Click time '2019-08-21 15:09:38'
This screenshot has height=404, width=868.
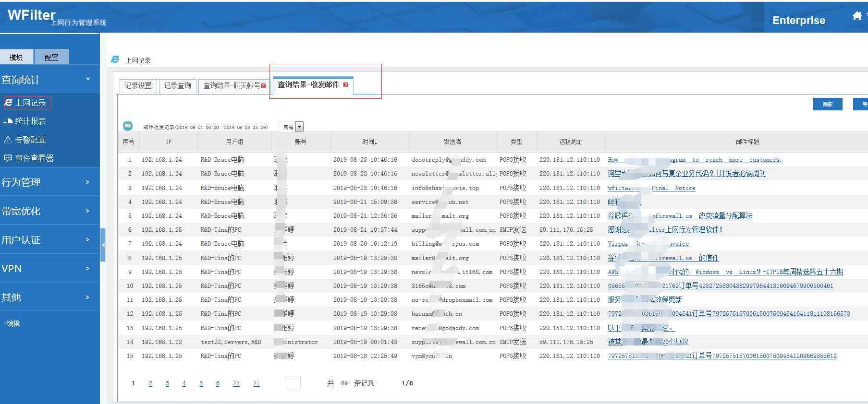365,202
